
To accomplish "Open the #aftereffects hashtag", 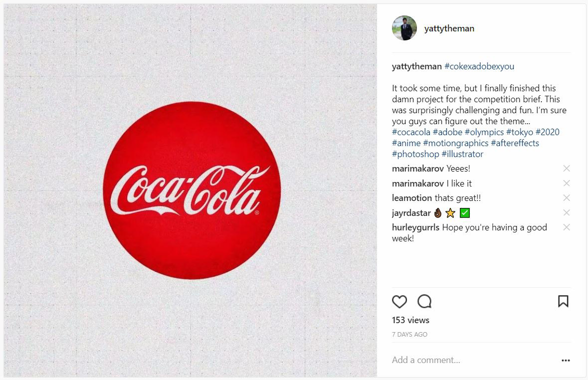I will pos(515,143).
